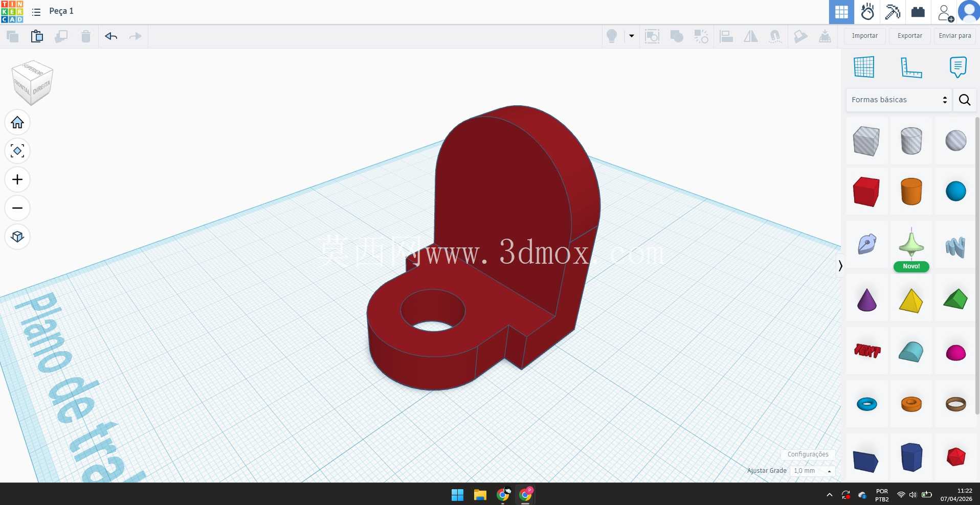Open the designs list menu icon

click(x=36, y=12)
